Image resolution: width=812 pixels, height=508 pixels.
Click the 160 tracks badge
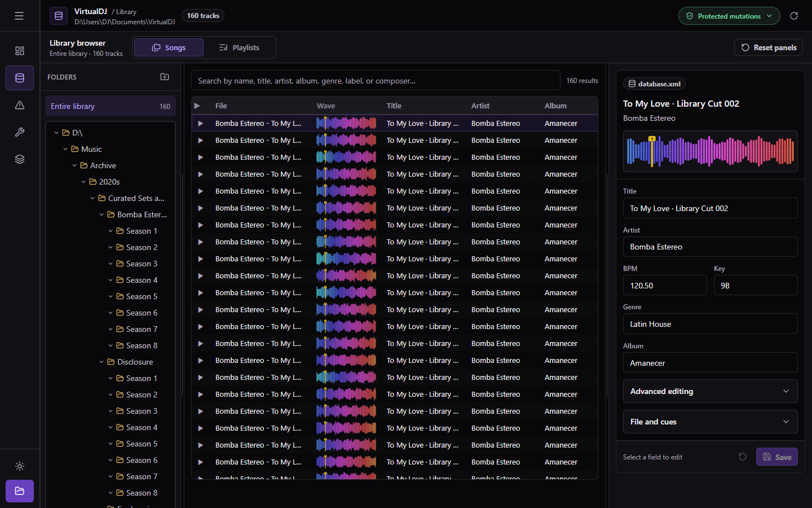[x=203, y=16]
